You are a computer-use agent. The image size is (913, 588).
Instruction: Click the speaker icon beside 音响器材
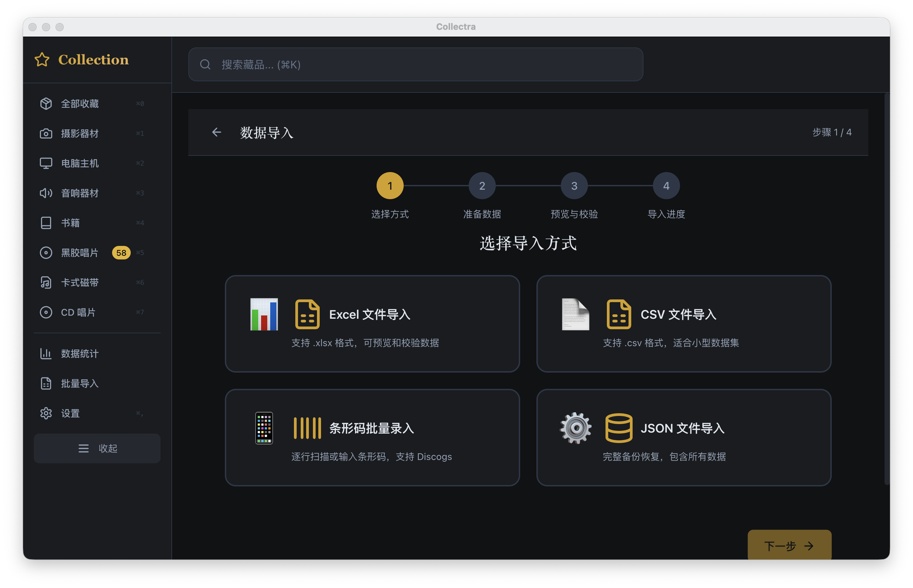46,193
